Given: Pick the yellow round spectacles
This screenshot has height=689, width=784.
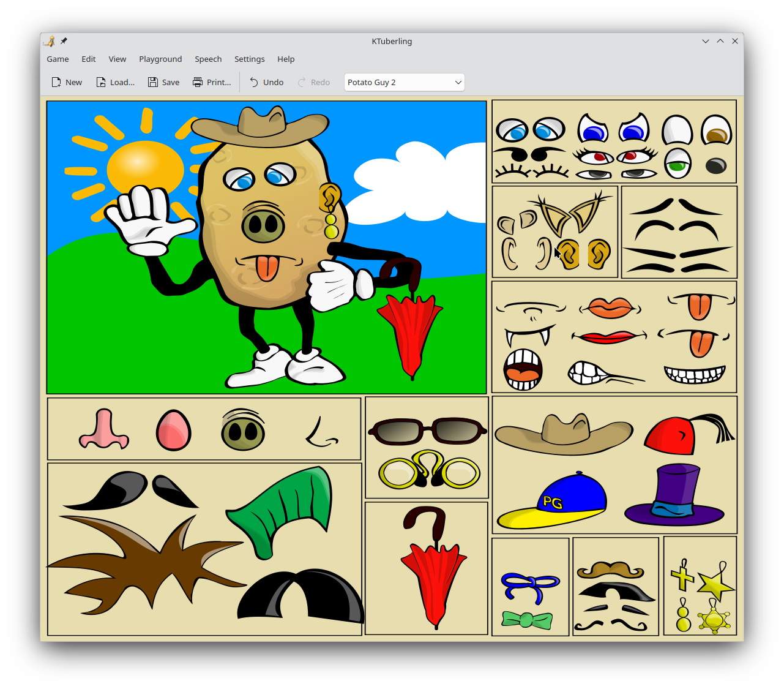Looking at the screenshot, I should pyautogui.click(x=428, y=470).
